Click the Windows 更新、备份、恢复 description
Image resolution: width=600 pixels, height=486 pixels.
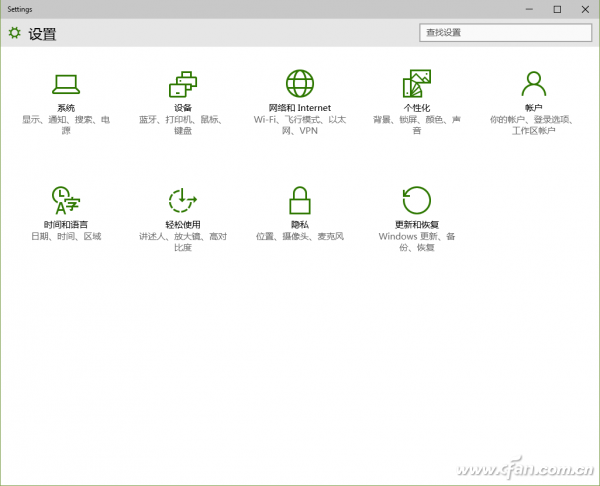click(417, 242)
